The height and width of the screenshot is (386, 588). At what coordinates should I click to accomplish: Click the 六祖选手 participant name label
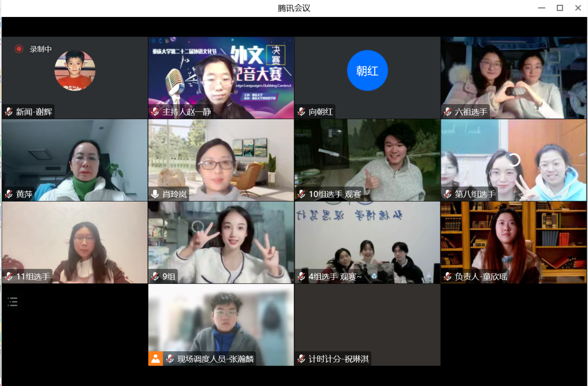pos(471,112)
